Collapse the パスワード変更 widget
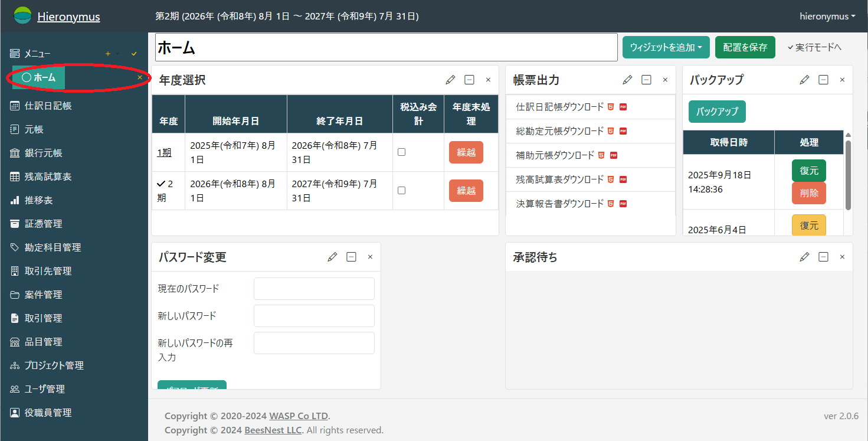This screenshot has height=441, width=868. click(x=351, y=257)
